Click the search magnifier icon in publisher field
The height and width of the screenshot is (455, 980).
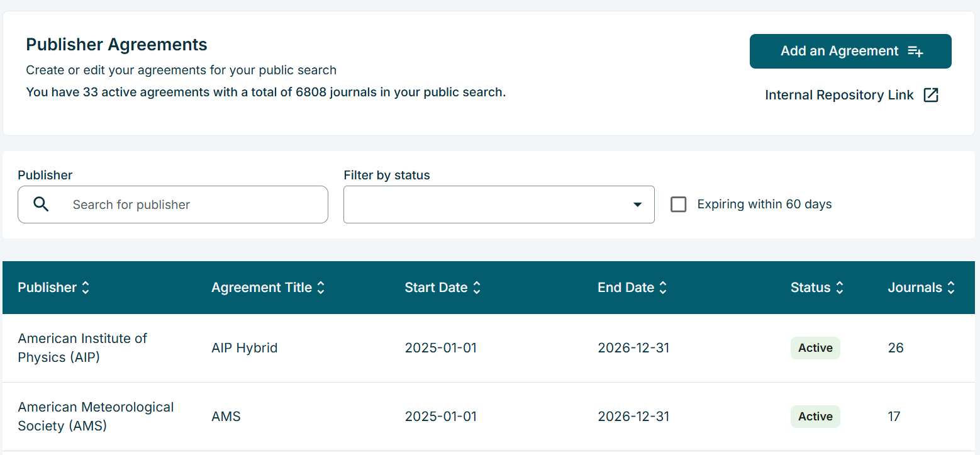[40, 204]
